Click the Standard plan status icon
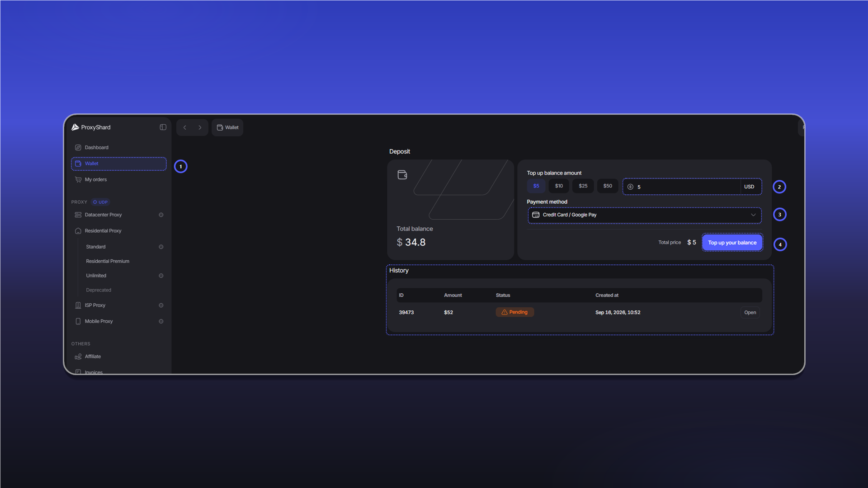Viewport: 868px width, 488px height. pos(161,247)
